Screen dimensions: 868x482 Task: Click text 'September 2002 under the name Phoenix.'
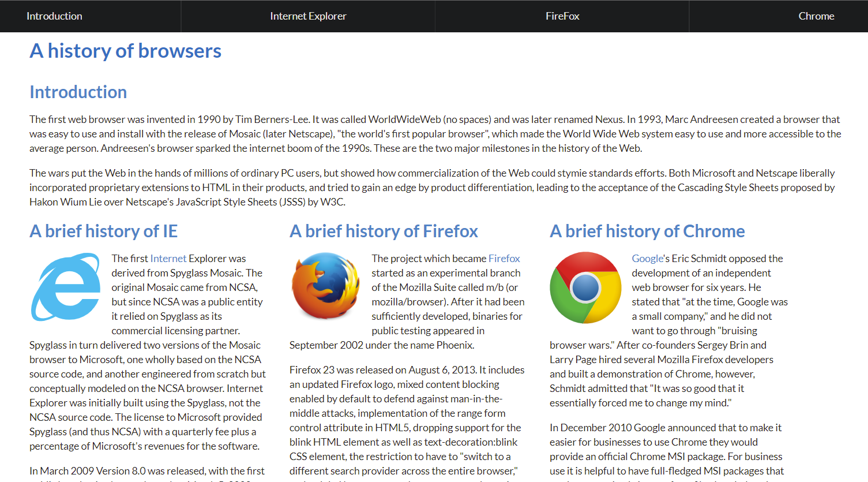382,345
